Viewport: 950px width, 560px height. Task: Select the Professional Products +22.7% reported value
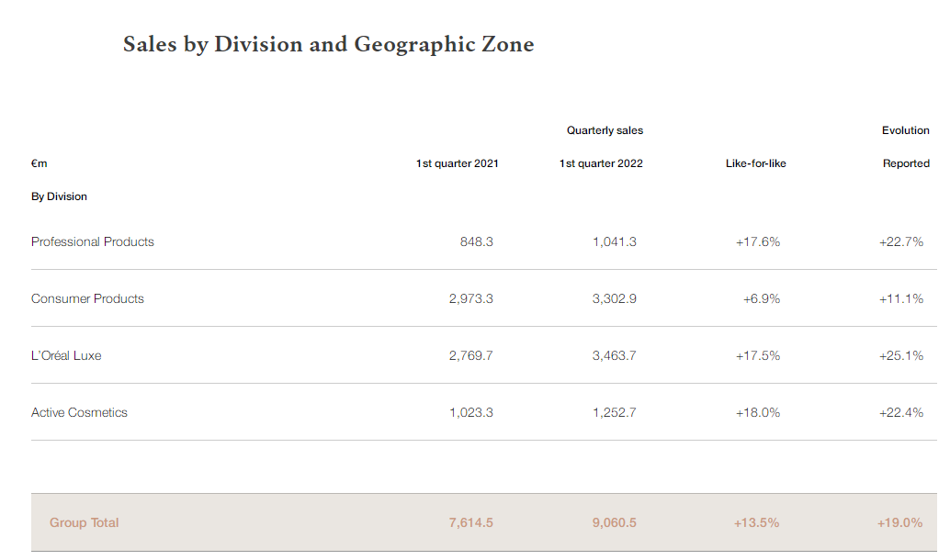[x=900, y=241]
